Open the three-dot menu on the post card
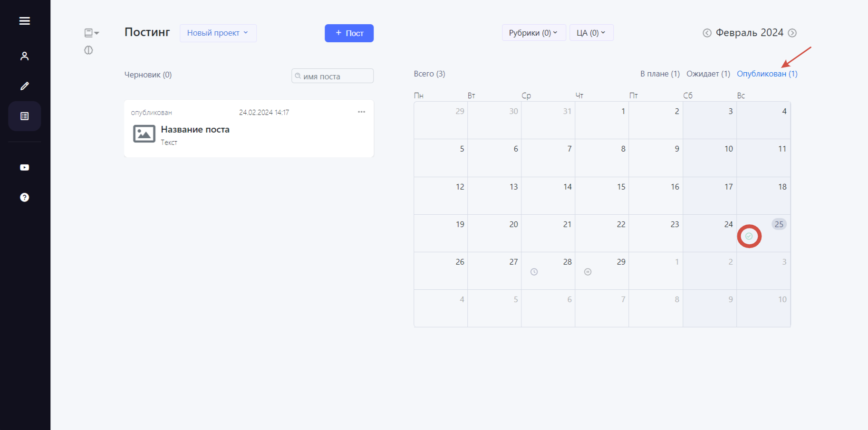 point(362,112)
